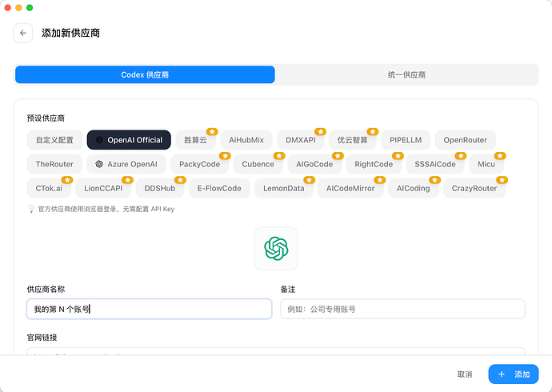Pick the RightCode preset
This screenshot has height=392, width=552.
[x=374, y=164]
